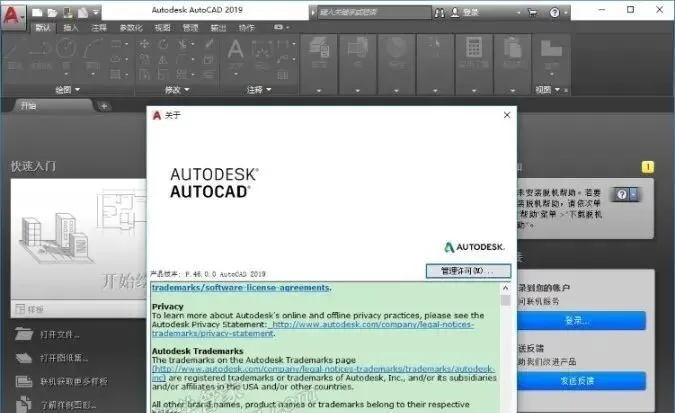The width and height of the screenshot is (675, 413).
Task: Select the Arc tool in ribbon
Action: (x=93, y=53)
